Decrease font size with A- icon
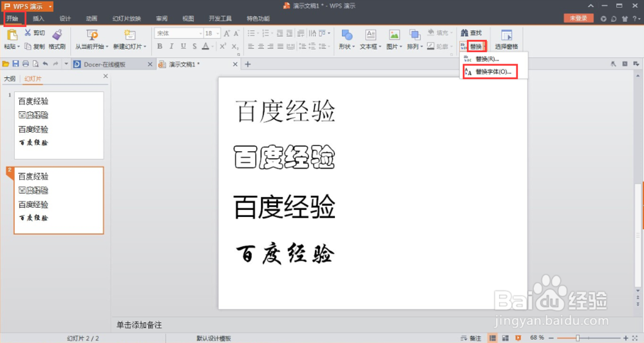The width and height of the screenshot is (644, 343). tap(236, 33)
